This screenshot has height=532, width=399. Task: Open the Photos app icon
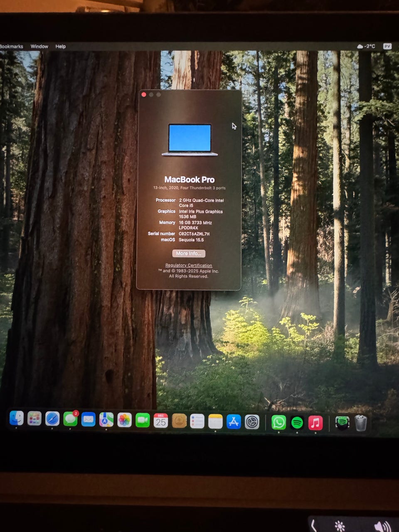pyautogui.click(x=124, y=420)
